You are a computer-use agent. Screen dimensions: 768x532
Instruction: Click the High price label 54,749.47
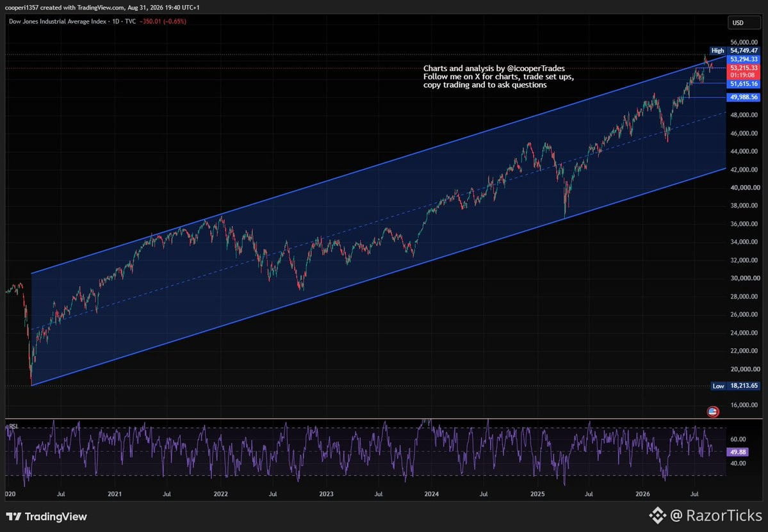744,51
